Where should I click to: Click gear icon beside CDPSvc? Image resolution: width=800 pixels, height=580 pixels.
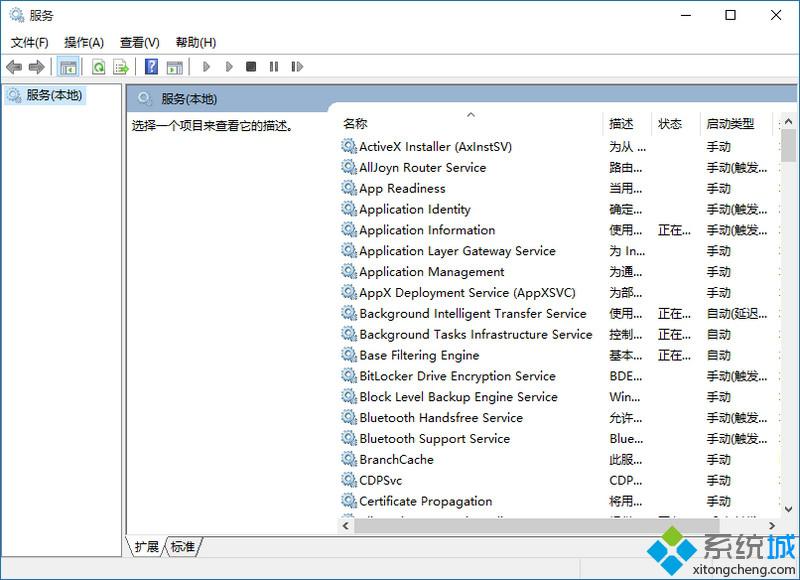pos(349,480)
